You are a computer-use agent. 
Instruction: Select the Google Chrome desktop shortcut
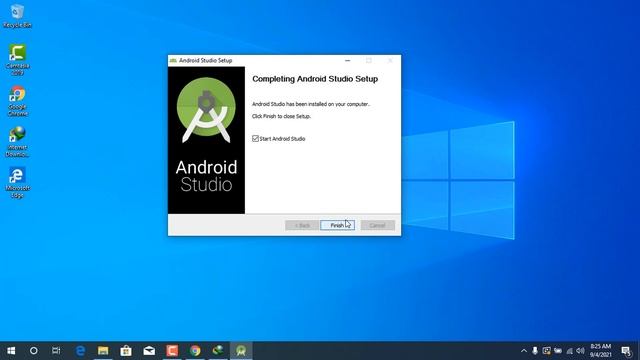(x=17, y=101)
